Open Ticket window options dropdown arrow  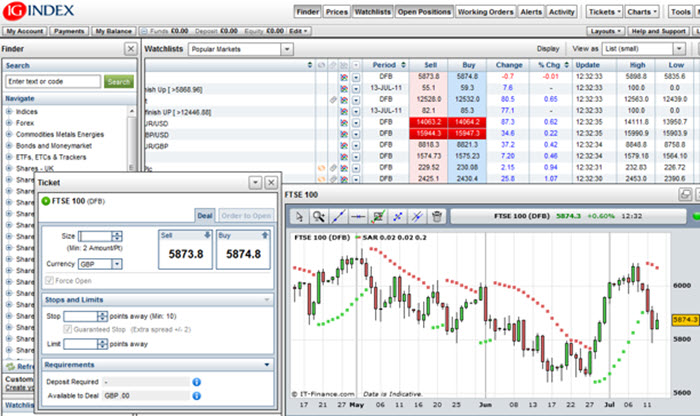tap(255, 183)
